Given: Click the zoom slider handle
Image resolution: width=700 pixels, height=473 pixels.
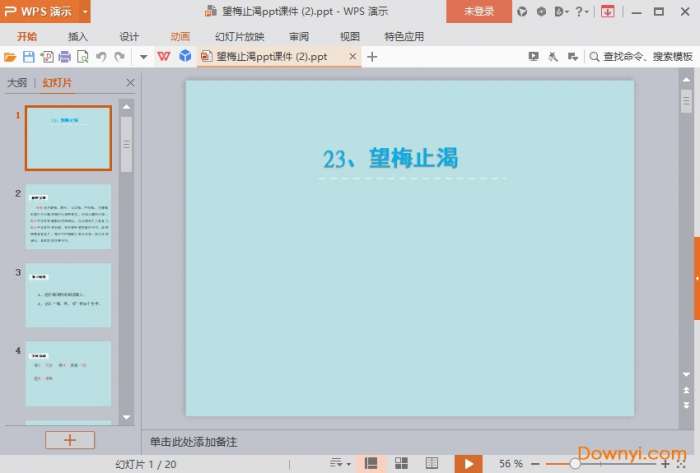Looking at the screenshot, I should pos(575,464).
